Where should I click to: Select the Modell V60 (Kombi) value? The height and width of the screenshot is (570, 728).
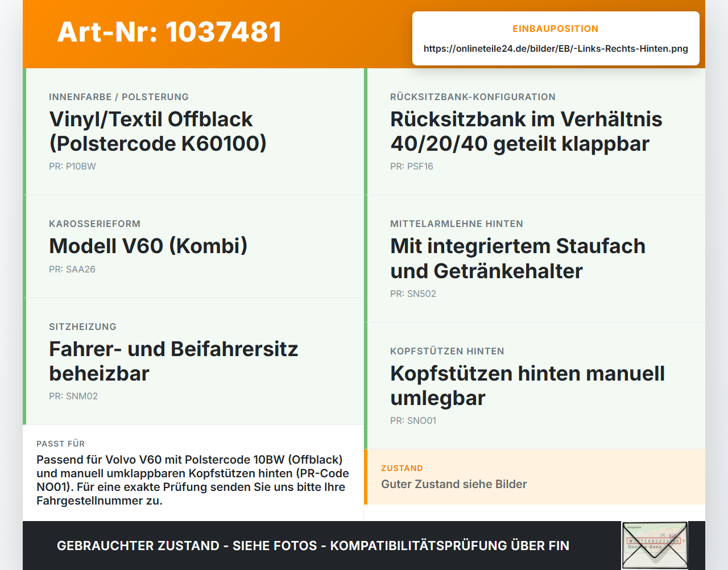(148, 246)
